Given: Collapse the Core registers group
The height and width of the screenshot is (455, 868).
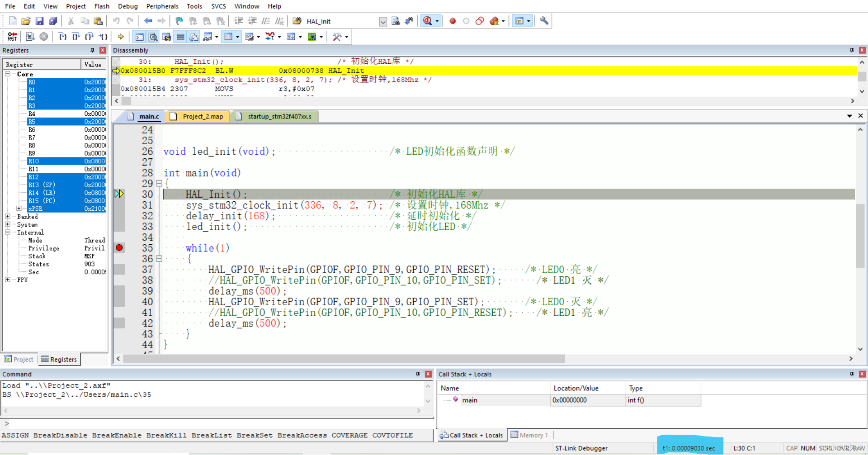Looking at the screenshot, I should pyautogui.click(x=7, y=74).
